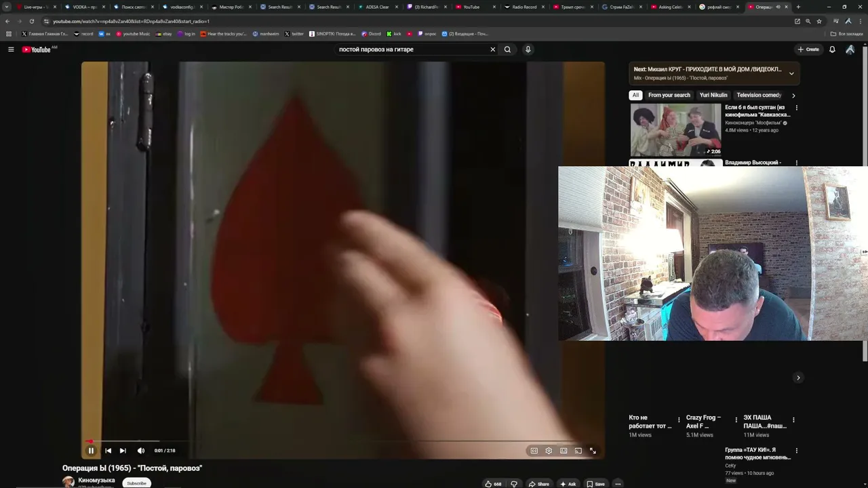Skip to next video in playlist
Image resolution: width=868 pixels, height=488 pixels.
point(123,451)
